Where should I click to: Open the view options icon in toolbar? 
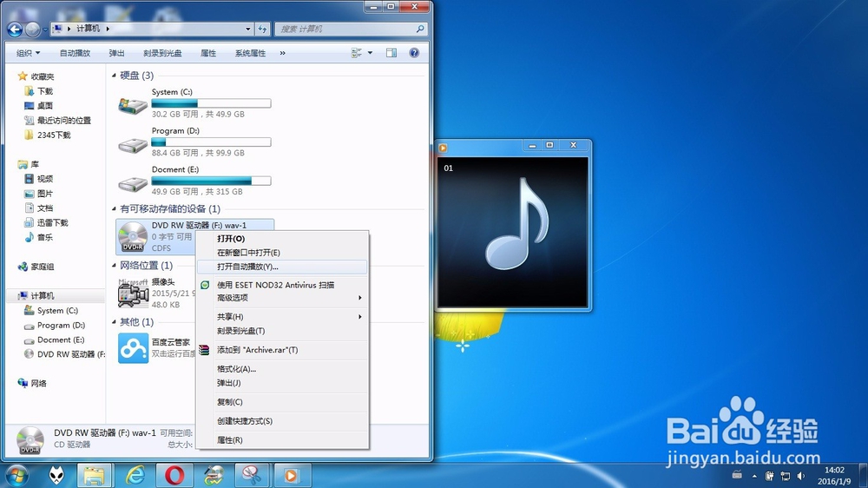tap(357, 53)
